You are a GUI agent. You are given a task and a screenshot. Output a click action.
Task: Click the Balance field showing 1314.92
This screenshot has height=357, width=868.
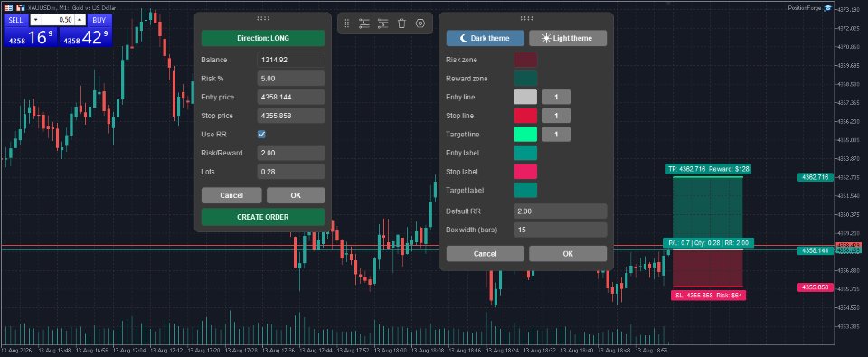(x=291, y=60)
